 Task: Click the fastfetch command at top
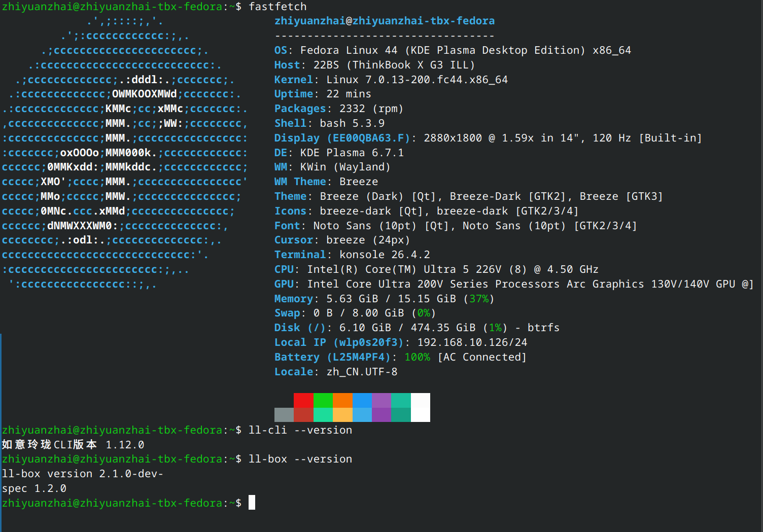coord(278,7)
